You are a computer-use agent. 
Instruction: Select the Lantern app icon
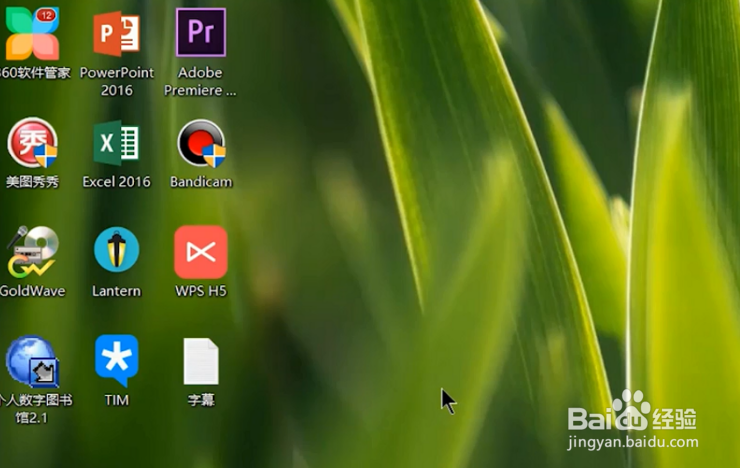pyautogui.click(x=117, y=250)
